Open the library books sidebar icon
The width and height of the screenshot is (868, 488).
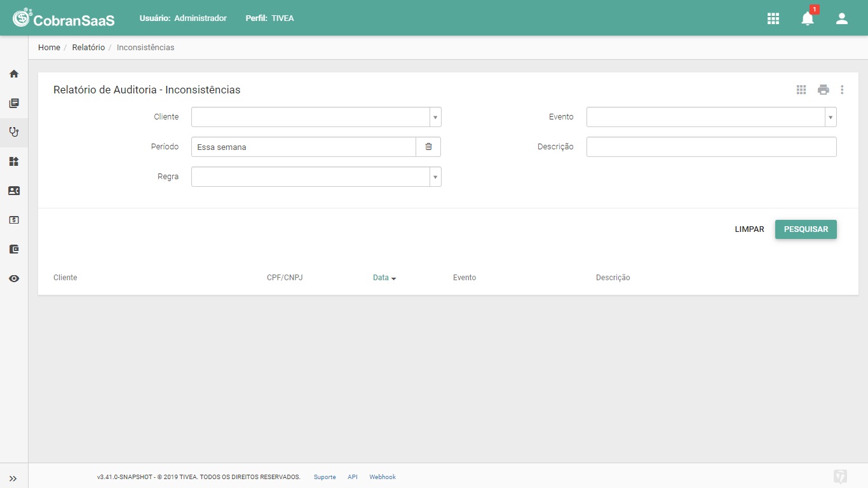click(14, 103)
